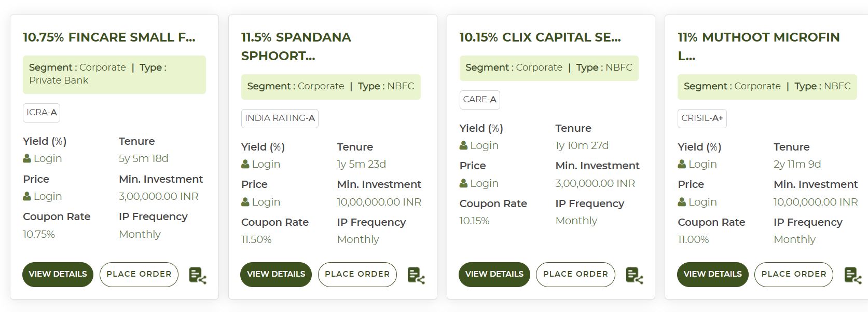Click the compare icon on Fincare bond card
This screenshot has width=868, height=312.
pyautogui.click(x=198, y=275)
